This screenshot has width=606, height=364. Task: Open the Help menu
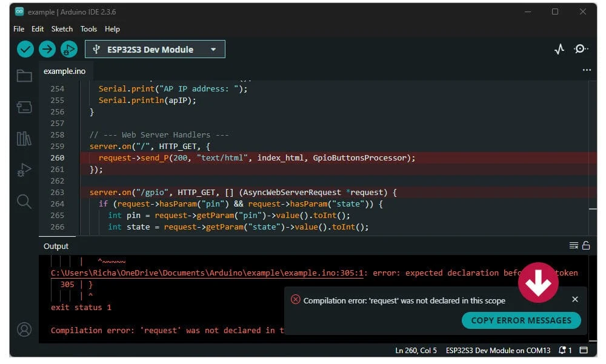pos(112,29)
